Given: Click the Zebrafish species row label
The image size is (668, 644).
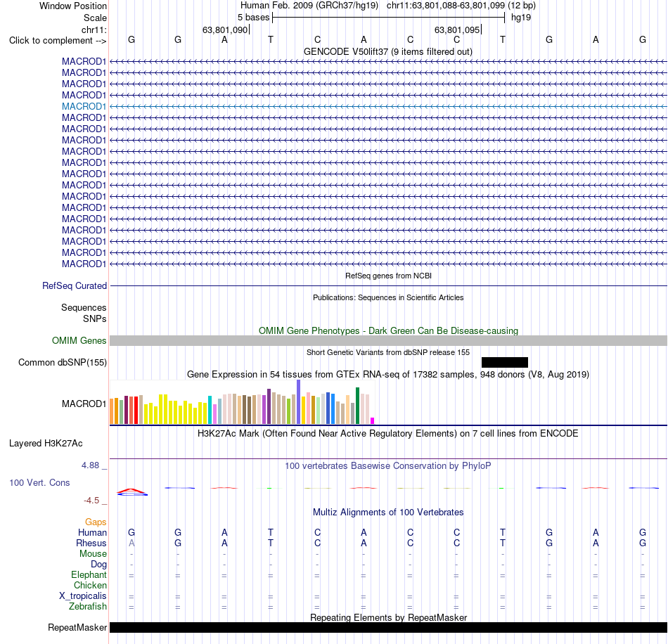Looking at the screenshot, I should [x=88, y=607].
